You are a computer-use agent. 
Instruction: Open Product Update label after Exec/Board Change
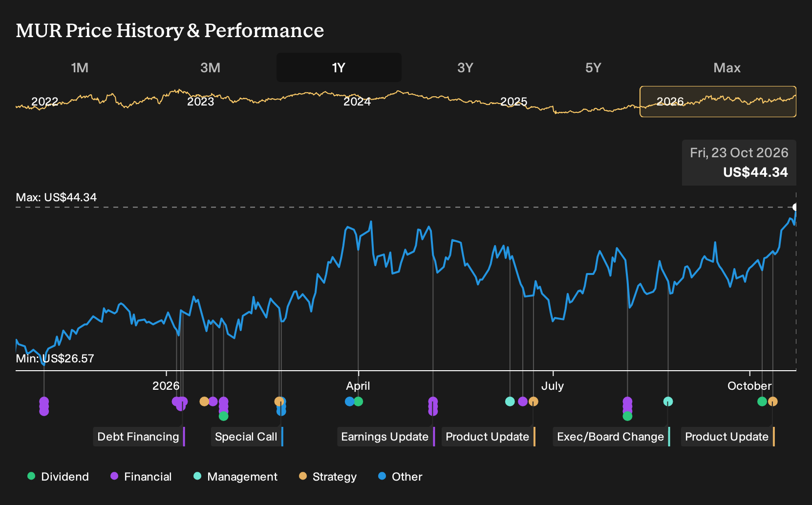point(727,437)
